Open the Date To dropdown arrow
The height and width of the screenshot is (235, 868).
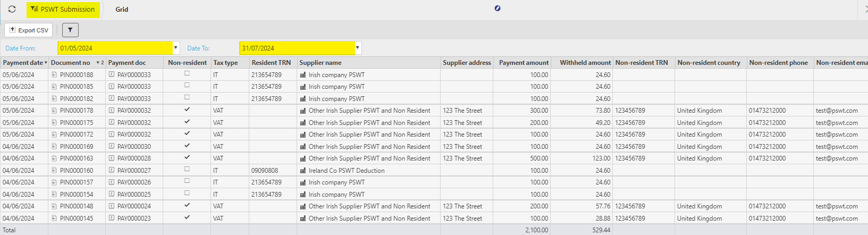point(358,48)
